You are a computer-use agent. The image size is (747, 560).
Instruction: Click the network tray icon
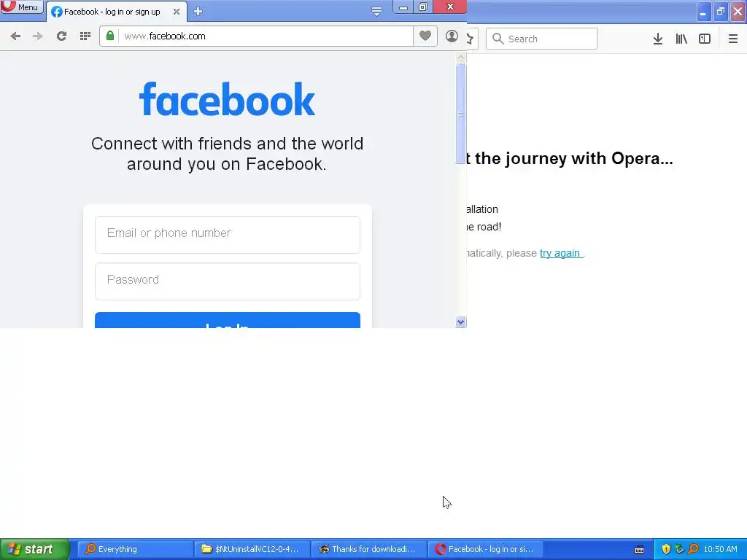click(x=679, y=550)
